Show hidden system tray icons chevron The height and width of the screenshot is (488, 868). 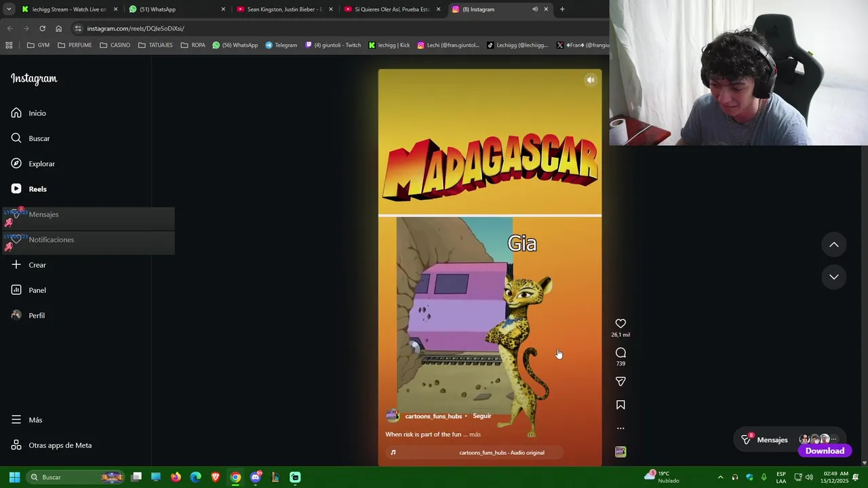tap(720, 477)
